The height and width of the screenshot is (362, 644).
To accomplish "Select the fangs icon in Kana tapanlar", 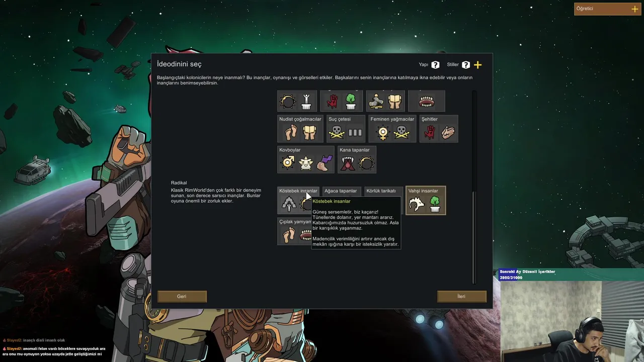I will click(348, 163).
